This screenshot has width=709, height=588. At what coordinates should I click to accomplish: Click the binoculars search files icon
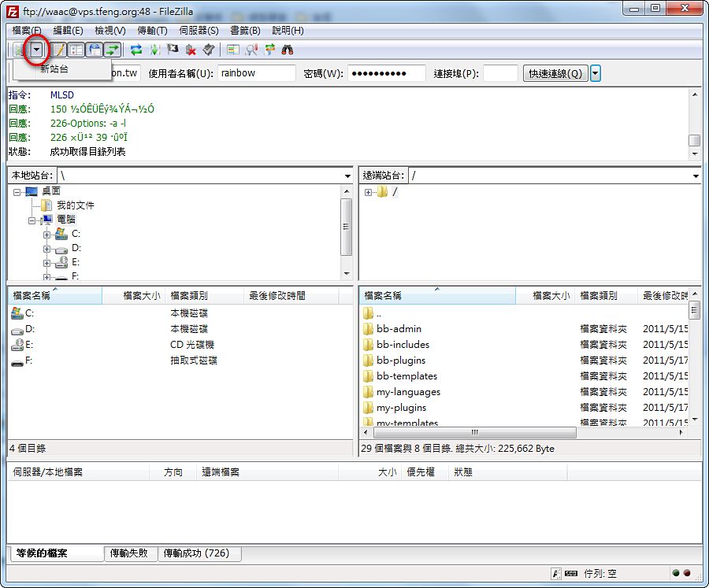(x=288, y=50)
